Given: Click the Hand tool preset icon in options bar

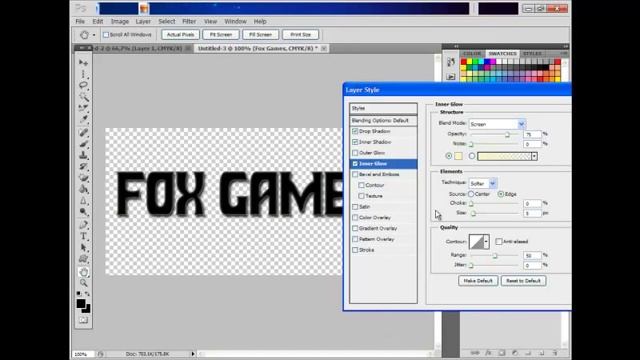Looking at the screenshot, I should 84,35.
